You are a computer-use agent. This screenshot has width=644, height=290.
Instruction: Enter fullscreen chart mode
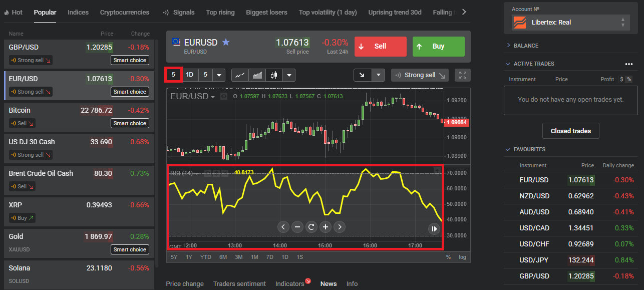(x=462, y=75)
